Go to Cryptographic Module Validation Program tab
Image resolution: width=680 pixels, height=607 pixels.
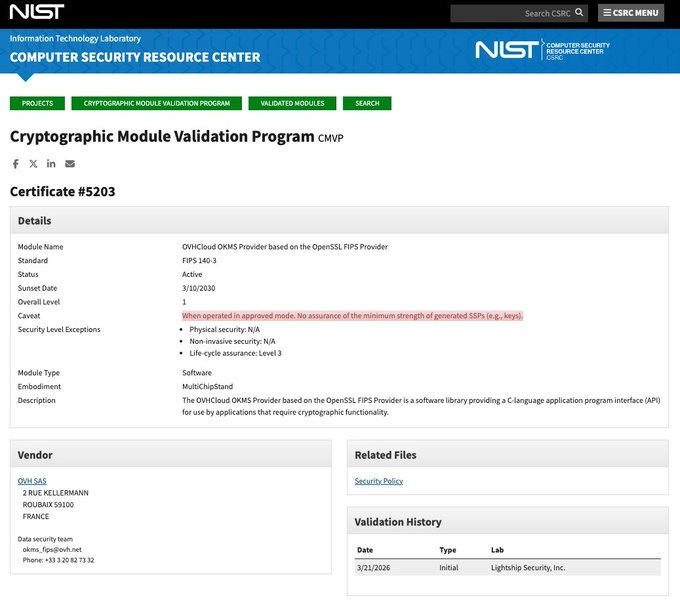(x=156, y=103)
